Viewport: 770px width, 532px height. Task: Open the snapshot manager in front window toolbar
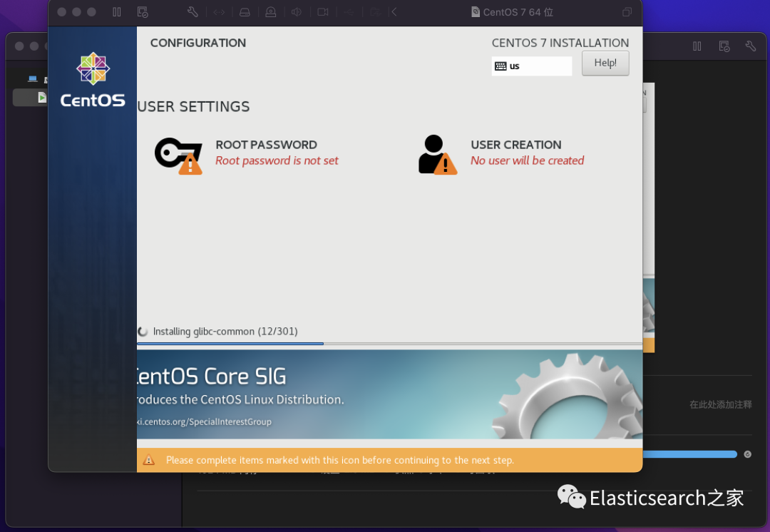click(x=143, y=12)
